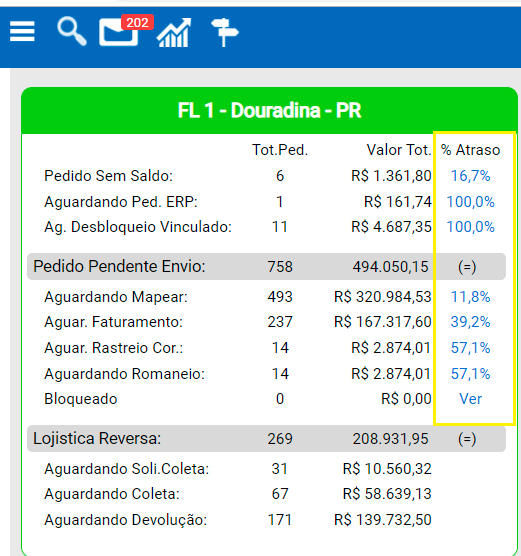Open the 16,7% delay for Pedido Sem Saldo

(470, 176)
